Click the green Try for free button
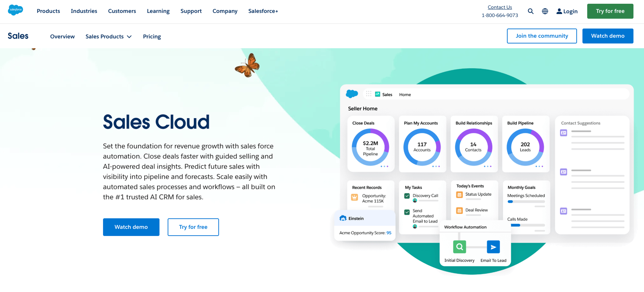Image resolution: width=644 pixels, height=292 pixels. [610, 11]
